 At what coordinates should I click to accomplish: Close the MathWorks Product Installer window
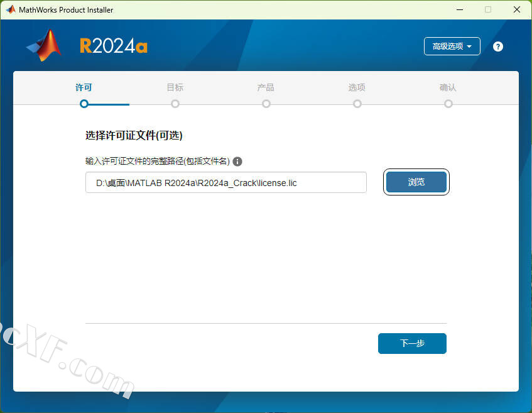517,9
